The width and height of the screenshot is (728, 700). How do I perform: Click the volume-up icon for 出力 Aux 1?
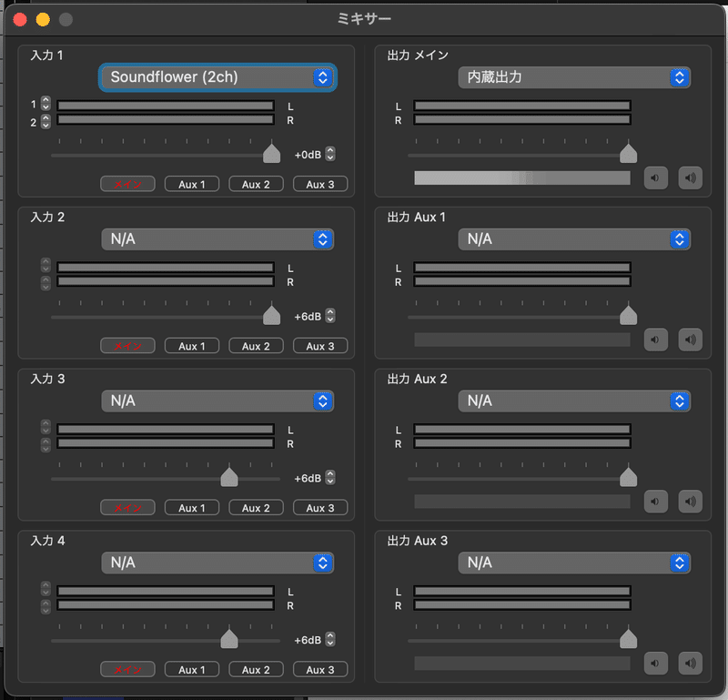(691, 340)
